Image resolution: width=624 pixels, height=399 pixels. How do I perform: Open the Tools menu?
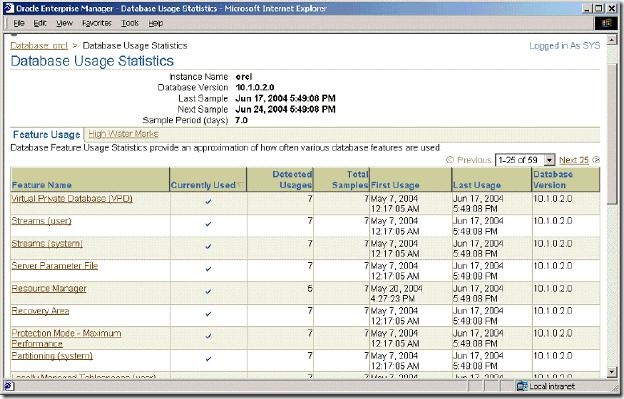(x=130, y=23)
